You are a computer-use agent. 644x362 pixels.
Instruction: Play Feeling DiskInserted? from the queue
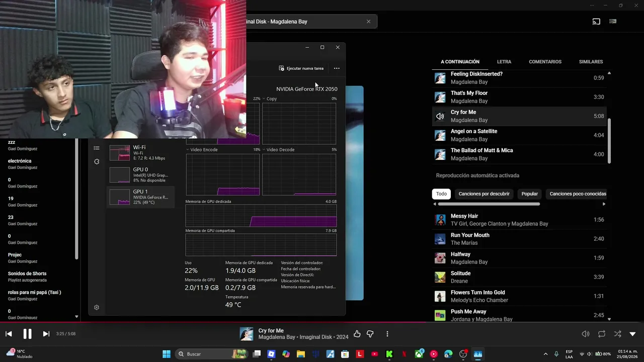pyautogui.click(x=519, y=78)
